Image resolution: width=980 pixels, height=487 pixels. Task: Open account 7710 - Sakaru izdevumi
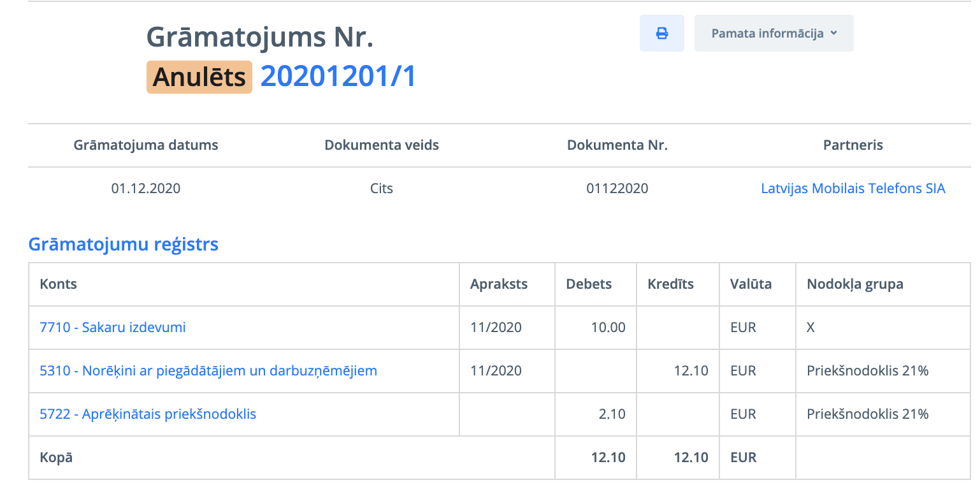coord(113,328)
